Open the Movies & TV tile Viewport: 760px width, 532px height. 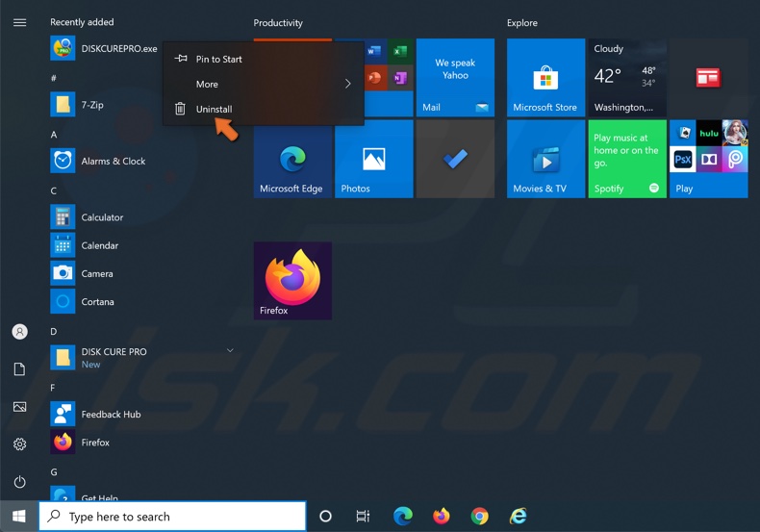coord(545,159)
